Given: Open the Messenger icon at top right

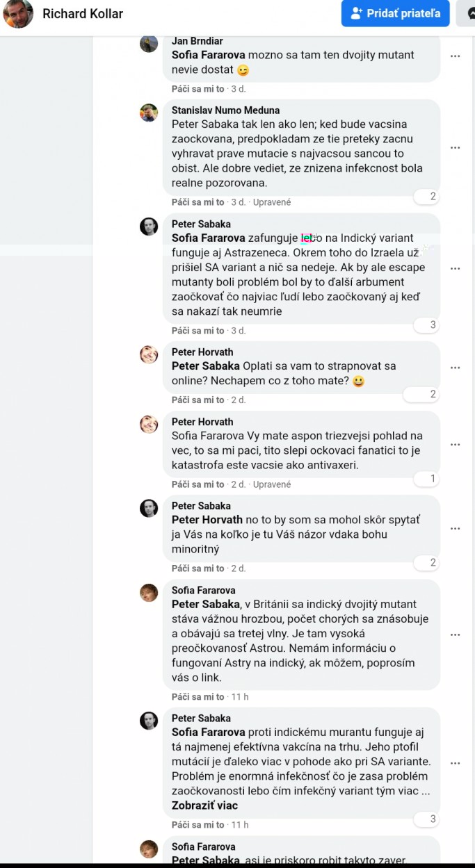Looking at the screenshot, I should point(467,13).
